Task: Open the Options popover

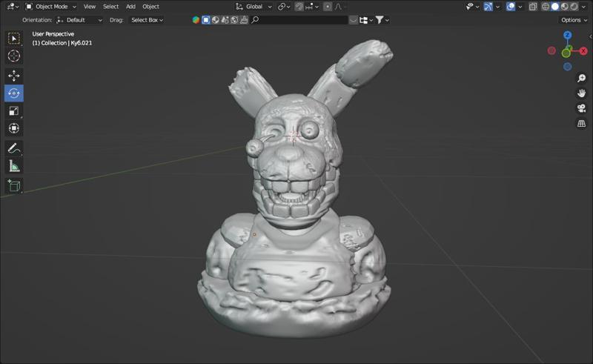Action: tap(574, 20)
